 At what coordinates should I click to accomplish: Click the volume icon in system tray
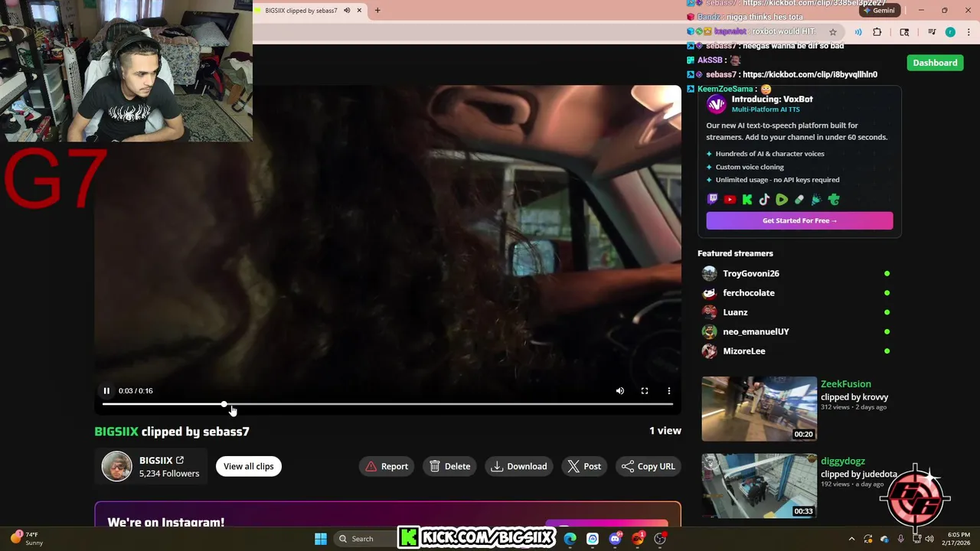click(929, 539)
